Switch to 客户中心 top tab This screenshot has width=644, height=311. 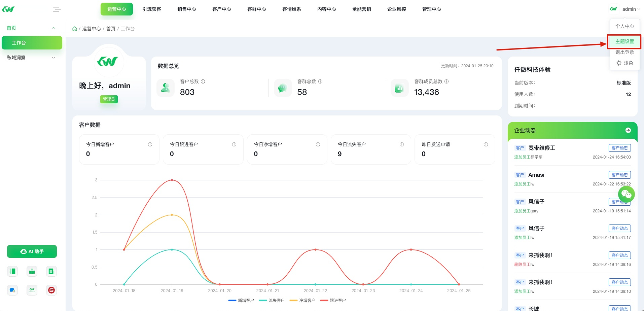(222, 9)
